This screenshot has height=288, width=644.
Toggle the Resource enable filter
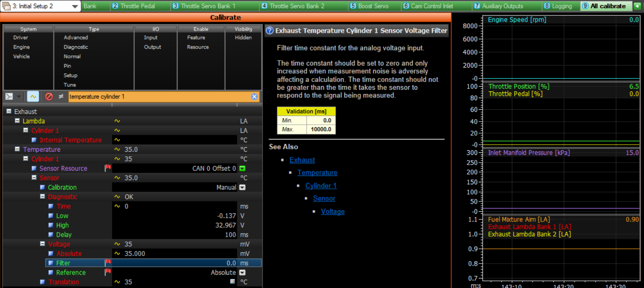point(198,47)
